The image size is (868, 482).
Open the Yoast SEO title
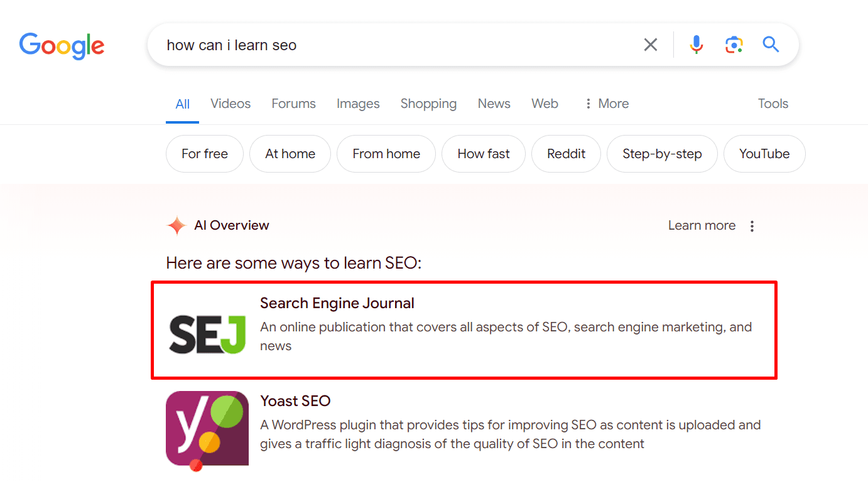tap(295, 401)
